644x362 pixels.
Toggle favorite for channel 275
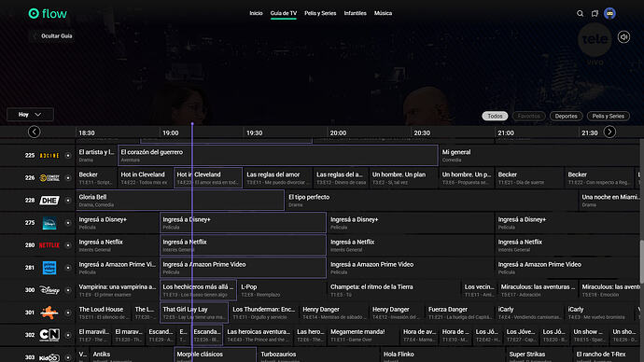68,223
